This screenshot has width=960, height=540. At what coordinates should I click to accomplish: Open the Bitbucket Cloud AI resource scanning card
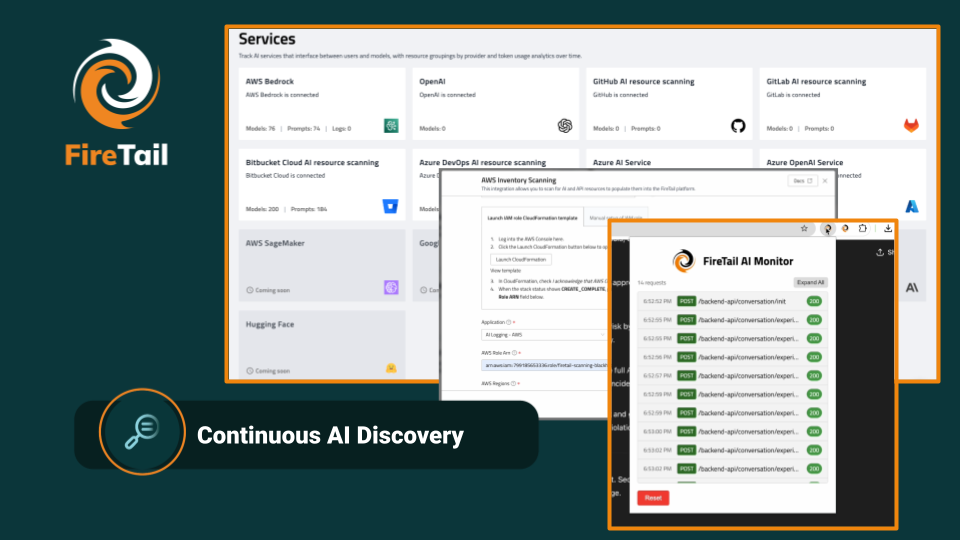click(322, 184)
